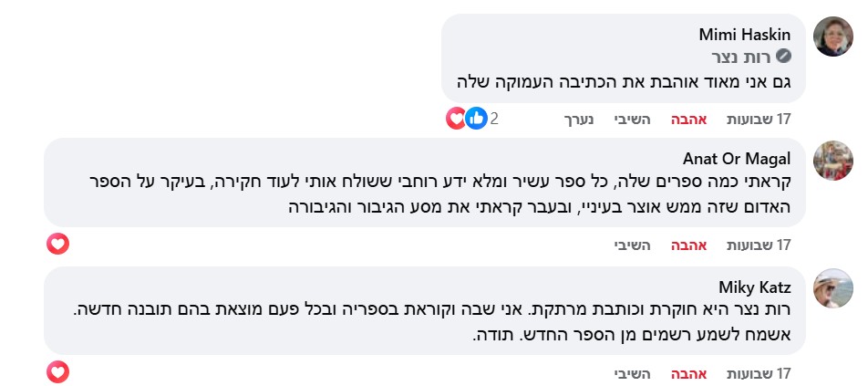868x386 pixels.
Task: Click the badge icon beside רות נצר
Action: (x=782, y=57)
